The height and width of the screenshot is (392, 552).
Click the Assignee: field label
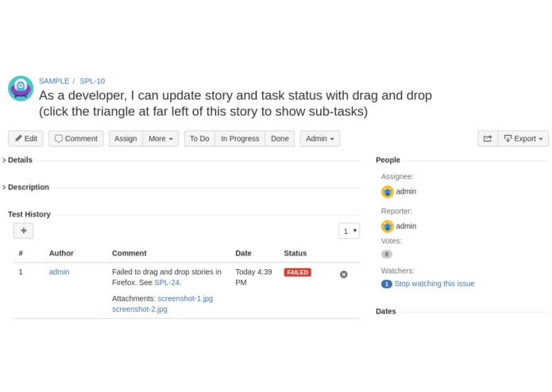[x=397, y=176]
